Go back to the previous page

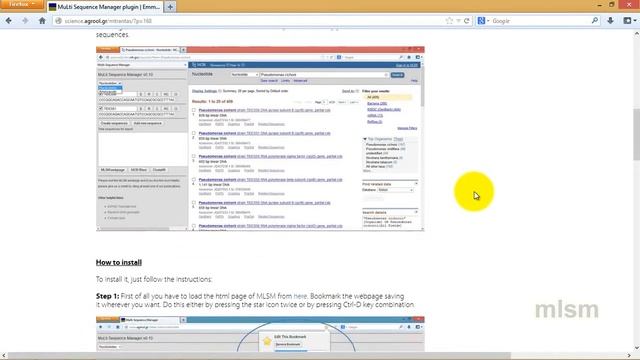click(9, 21)
